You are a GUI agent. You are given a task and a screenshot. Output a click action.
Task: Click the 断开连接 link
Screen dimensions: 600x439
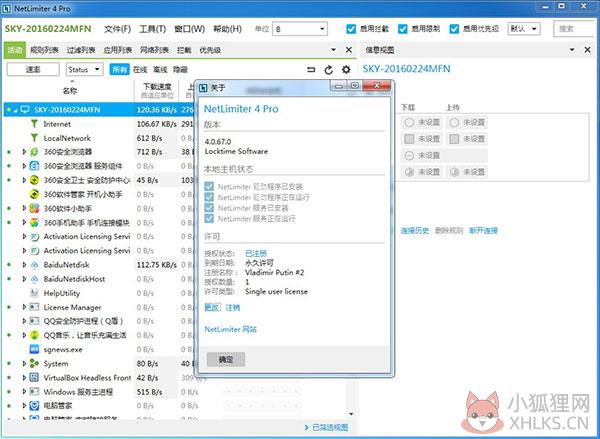(x=483, y=230)
